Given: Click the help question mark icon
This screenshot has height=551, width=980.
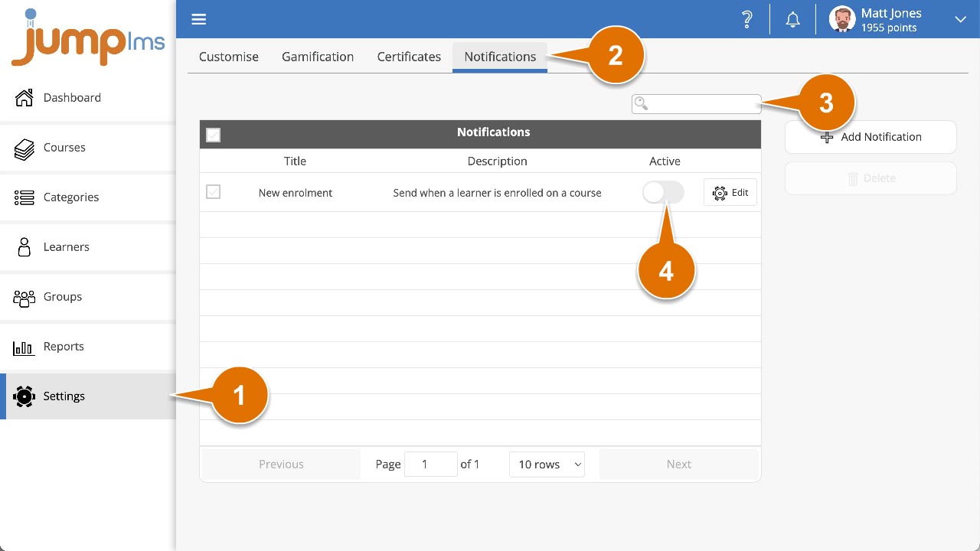Looking at the screenshot, I should [x=747, y=20].
